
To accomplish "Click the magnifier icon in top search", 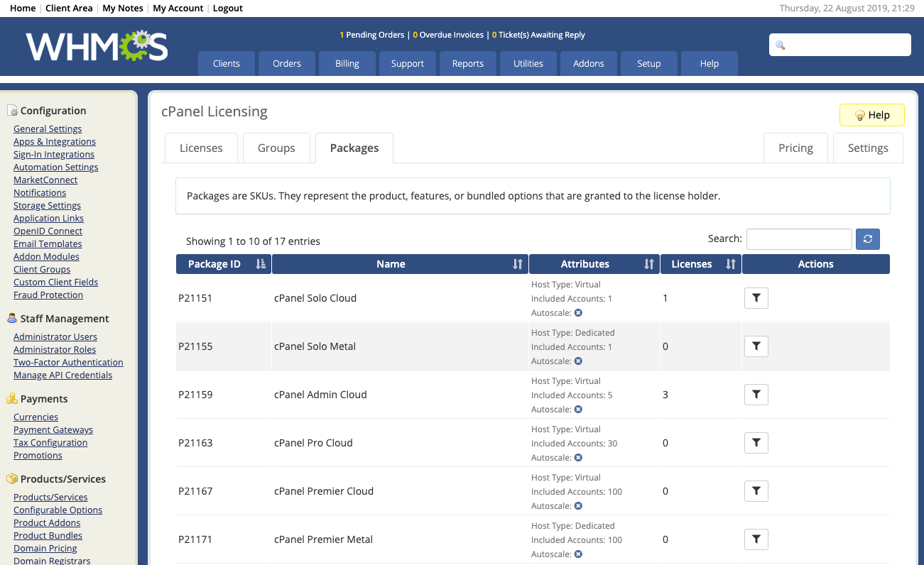I will [781, 45].
